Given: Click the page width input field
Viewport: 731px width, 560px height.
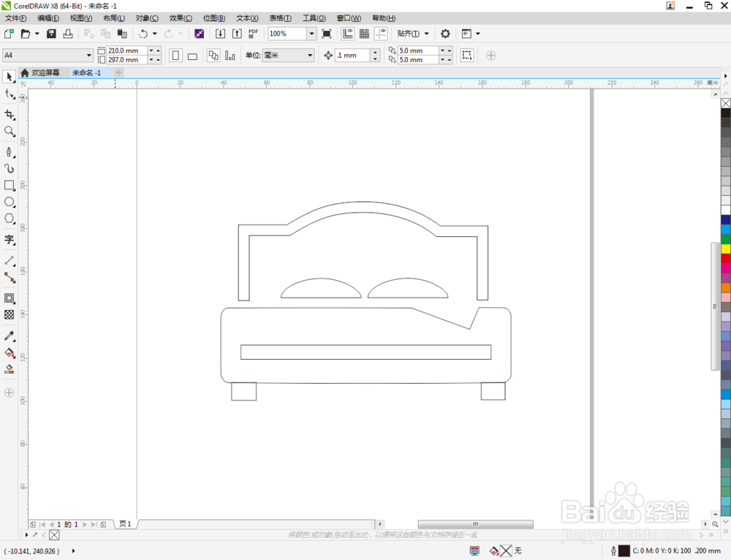Looking at the screenshot, I should 126,50.
